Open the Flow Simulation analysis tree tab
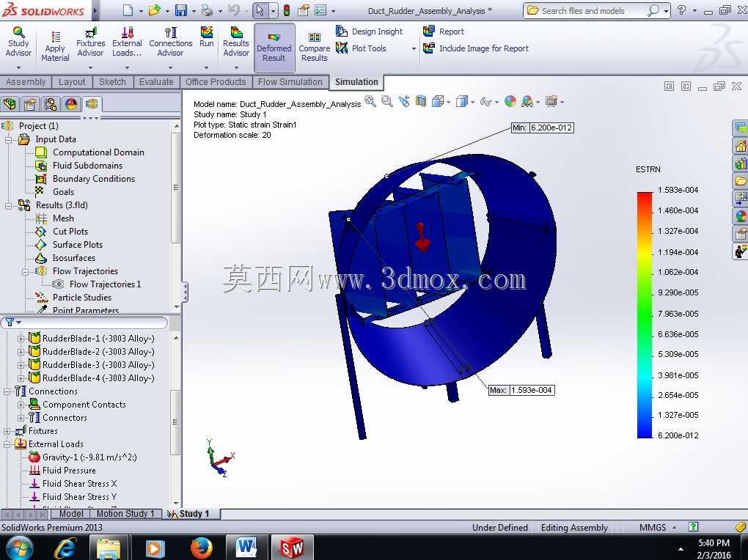The height and width of the screenshot is (560, 748). point(92,103)
